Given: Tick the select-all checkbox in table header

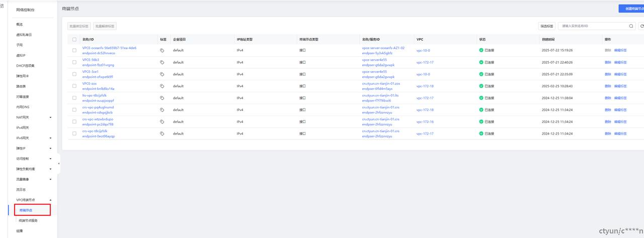Looking at the screenshot, I should point(74,39).
